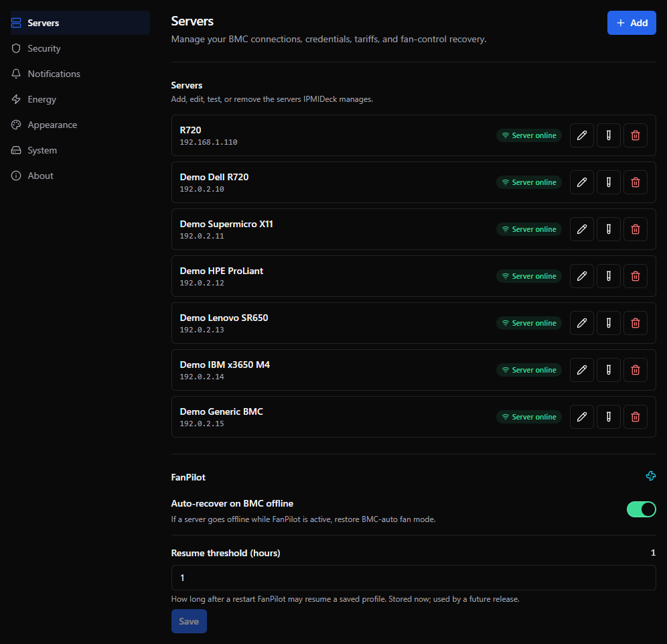Test connection for Demo Generic BMC
Screen dimensions: 667x644
[x=608, y=417]
